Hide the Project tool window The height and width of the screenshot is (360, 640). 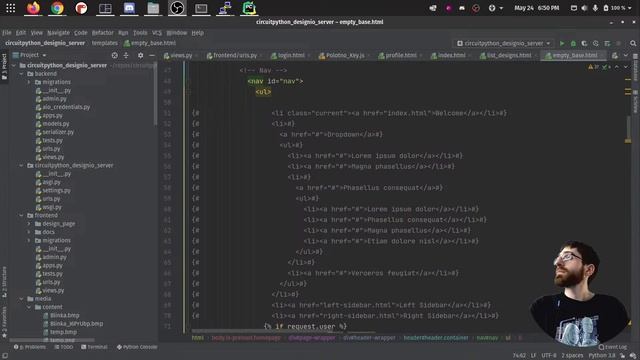click(152, 55)
